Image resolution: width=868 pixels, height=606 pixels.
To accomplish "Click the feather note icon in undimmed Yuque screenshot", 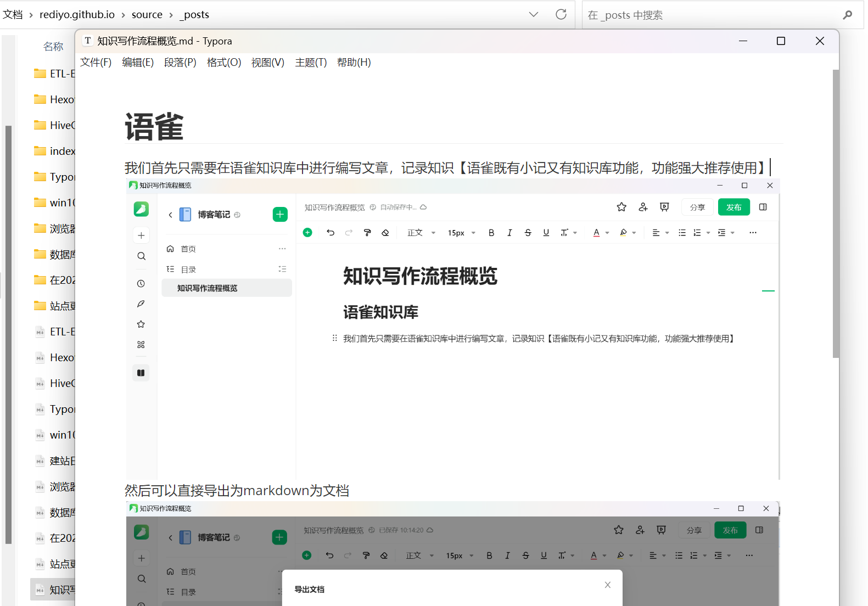I will [x=141, y=304].
